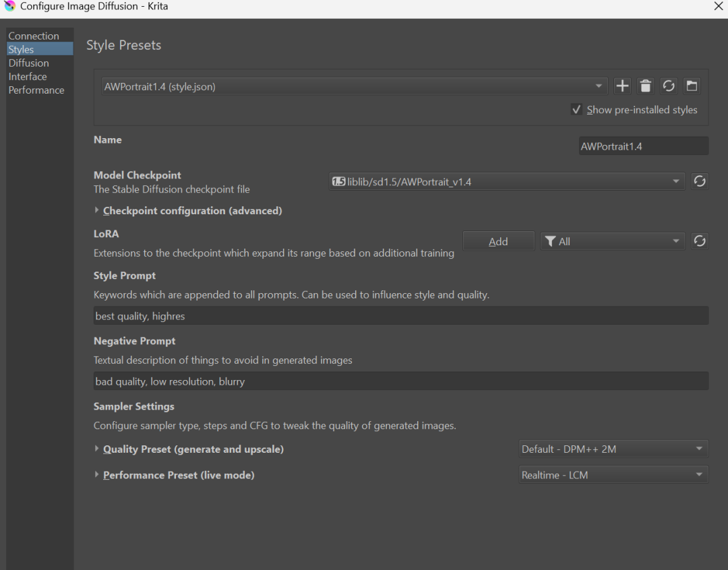This screenshot has width=728, height=570.
Task: Open the styles folder icon
Action: [692, 86]
